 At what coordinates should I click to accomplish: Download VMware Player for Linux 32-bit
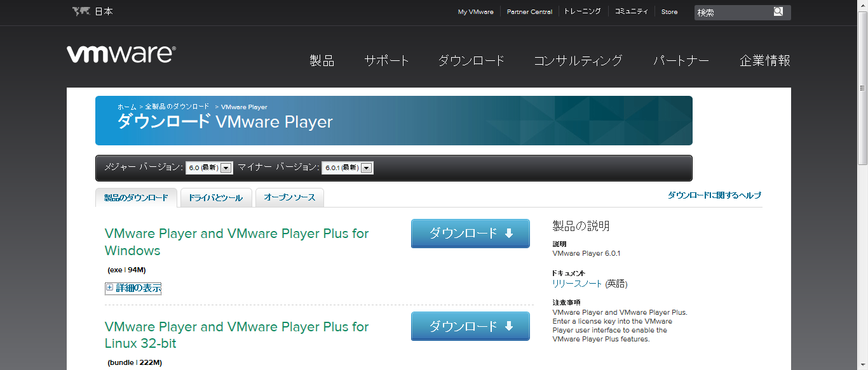(470, 326)
